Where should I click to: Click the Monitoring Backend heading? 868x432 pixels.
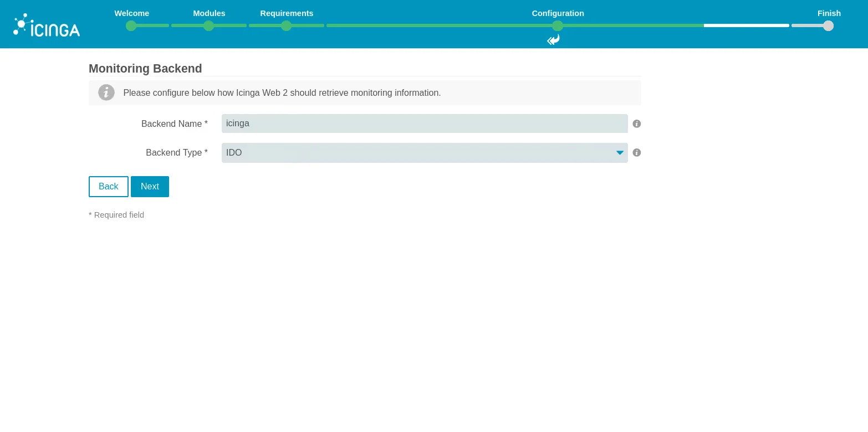coord(145,69)
